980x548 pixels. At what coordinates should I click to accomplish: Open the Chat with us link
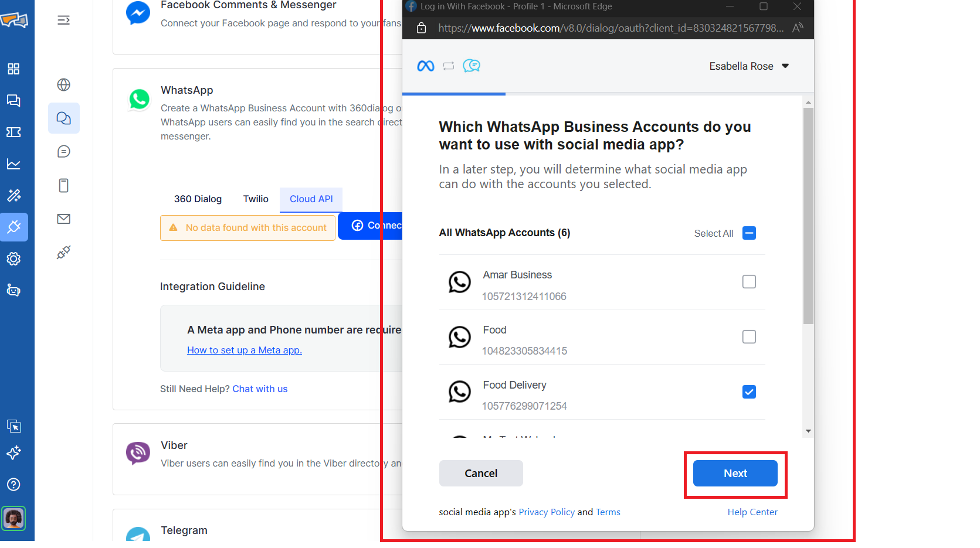point(260,389)
